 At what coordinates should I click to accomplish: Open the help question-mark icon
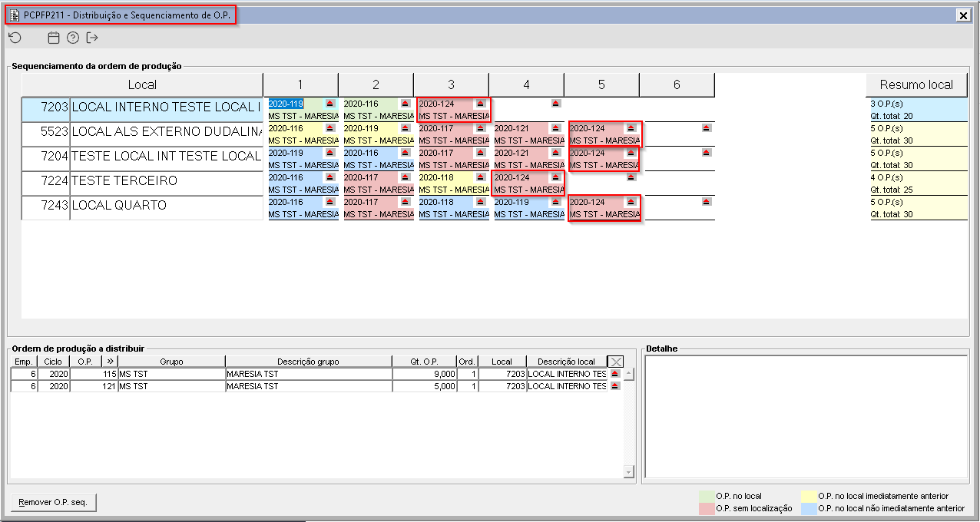(x=73, y=38)
